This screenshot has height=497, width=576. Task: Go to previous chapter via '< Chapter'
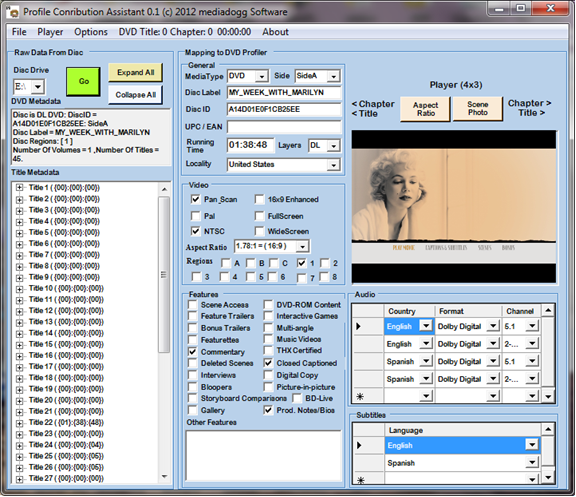click(x=373, y=104)
